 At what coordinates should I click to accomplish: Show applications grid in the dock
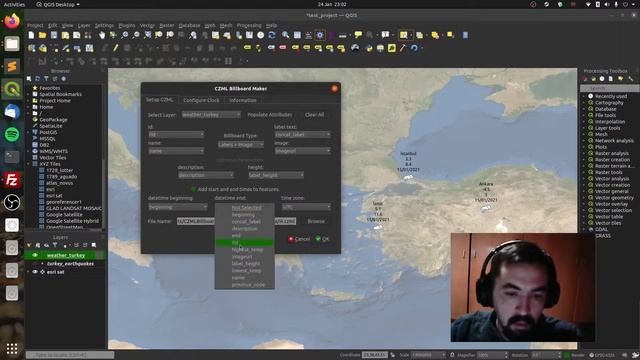pos(12,349)
